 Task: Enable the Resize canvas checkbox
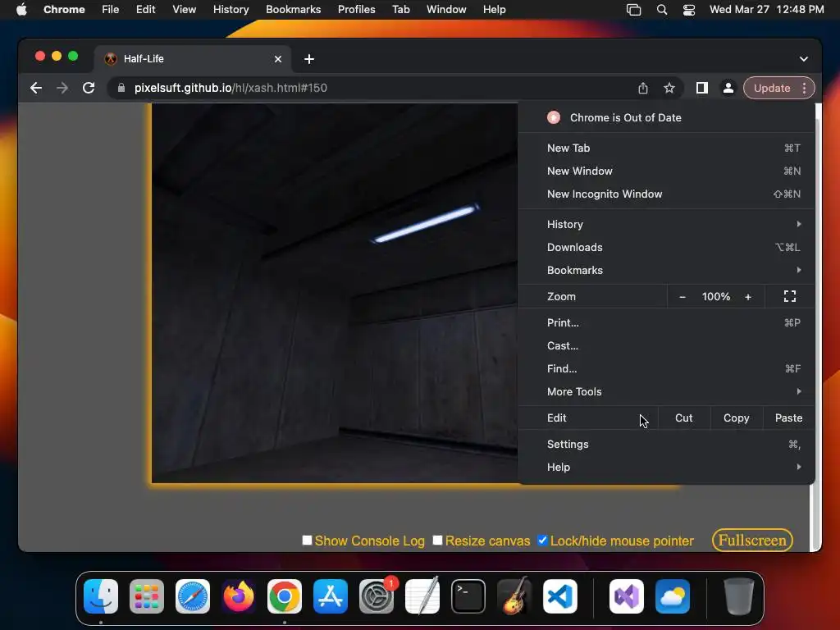click(x=438, y=540)
